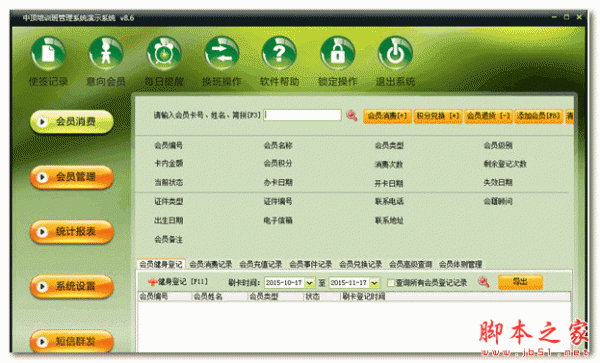The width and height of the screenshot is (600, 363).
Task: Expand the 2015-11-17 end date dropdown
Action: click(x=374, y=283)
